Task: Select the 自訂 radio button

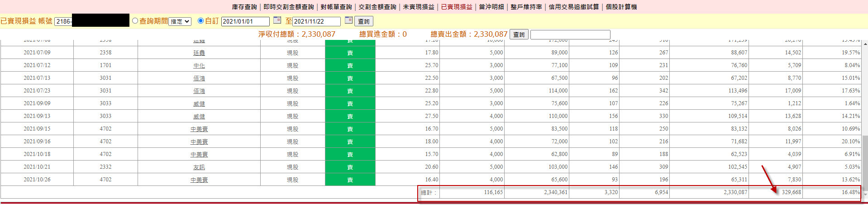Action: [x=200, y=21]
